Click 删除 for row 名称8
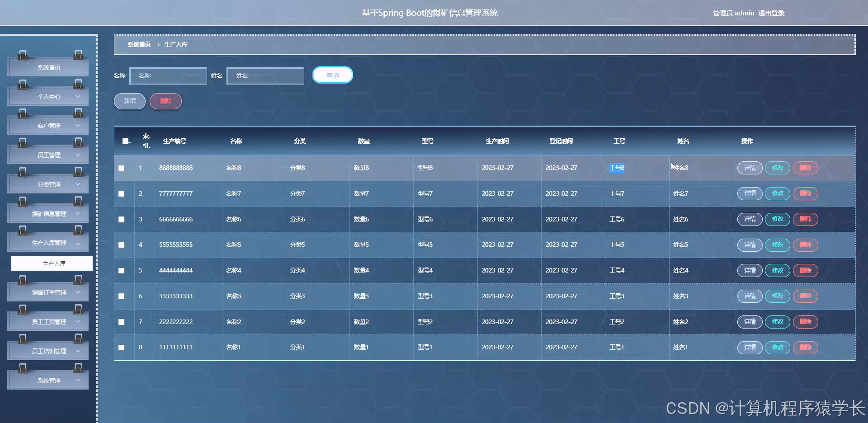 [x=806, y=168]
